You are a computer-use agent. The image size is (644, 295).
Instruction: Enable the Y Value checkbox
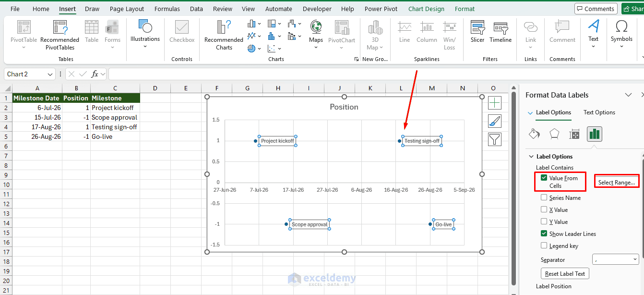(544, 221)
